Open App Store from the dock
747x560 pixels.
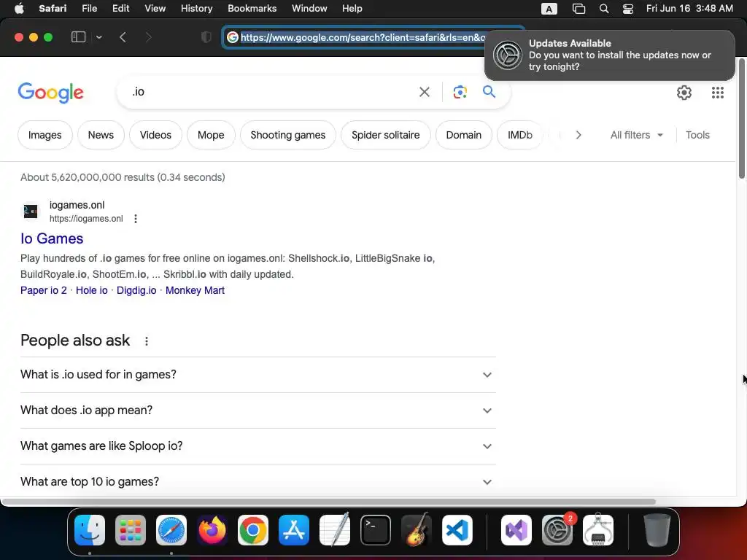pos(294,530)
